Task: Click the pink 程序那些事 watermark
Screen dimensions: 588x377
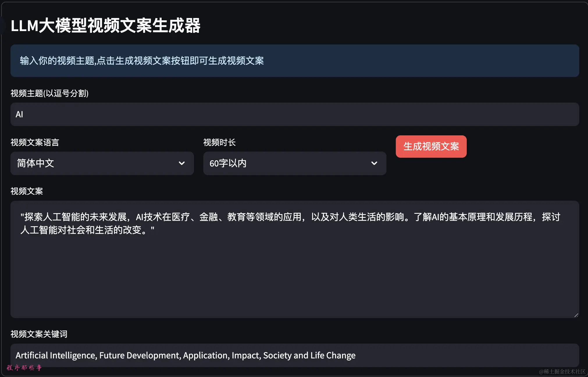Action: point(24,368)
